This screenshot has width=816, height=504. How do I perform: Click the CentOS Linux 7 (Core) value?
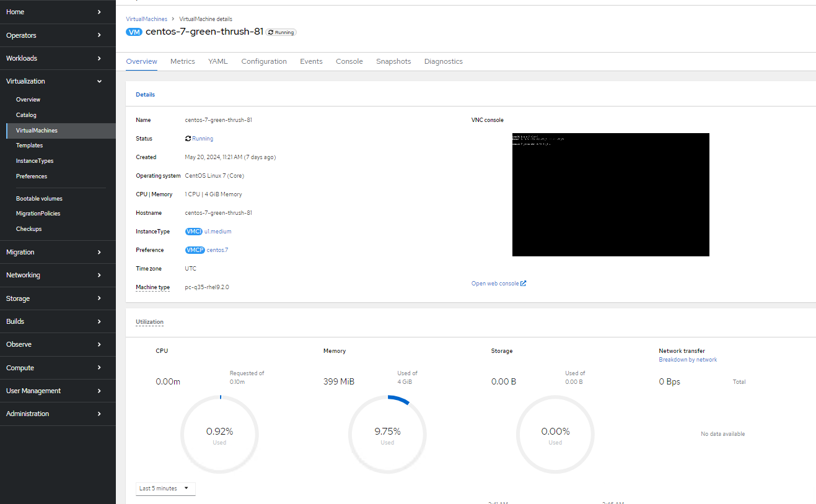tap(214, 176)
